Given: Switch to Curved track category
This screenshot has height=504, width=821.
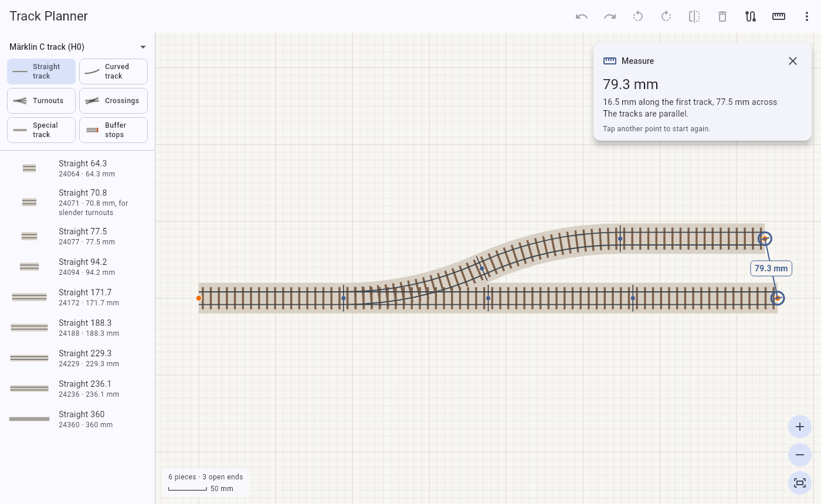Looking at the screenshot, I should (113, 71).
